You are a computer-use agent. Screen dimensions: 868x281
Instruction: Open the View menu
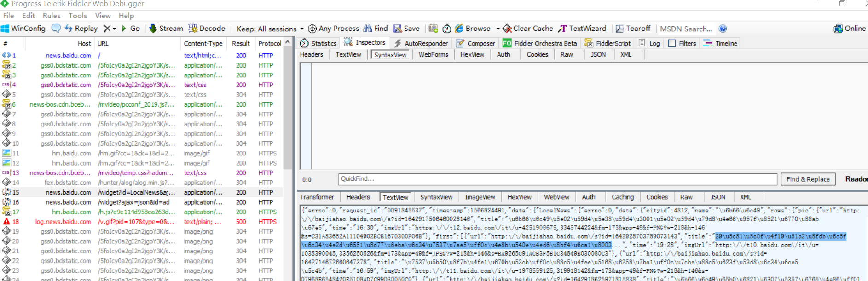click(x=103, y=16)
